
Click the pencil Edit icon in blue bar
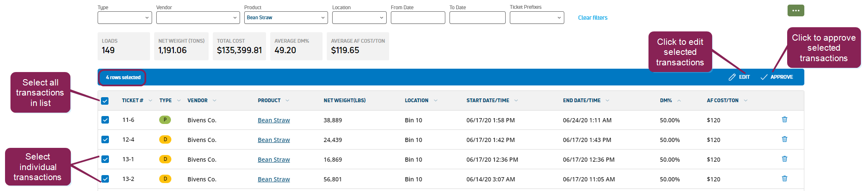(732, 77)
